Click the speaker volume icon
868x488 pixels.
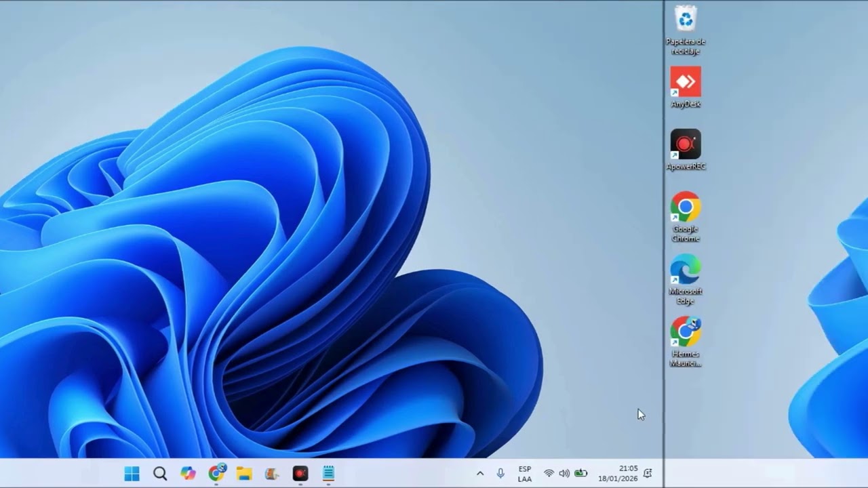pos(564,473)
